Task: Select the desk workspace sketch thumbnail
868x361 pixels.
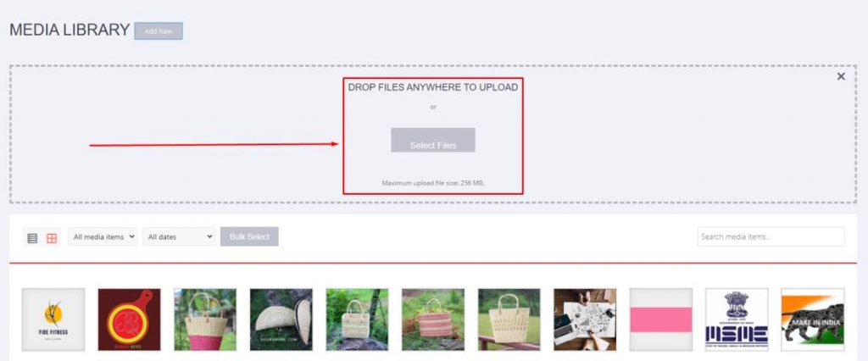Action: (x=585, y=319)
